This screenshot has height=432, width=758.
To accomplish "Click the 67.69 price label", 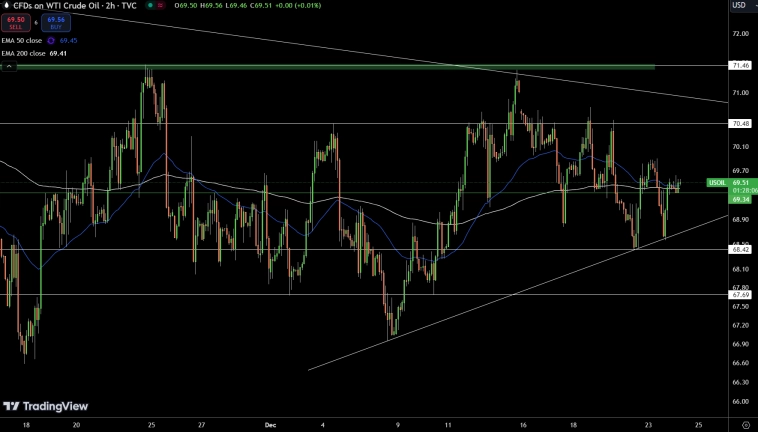I will pos(741,295).
